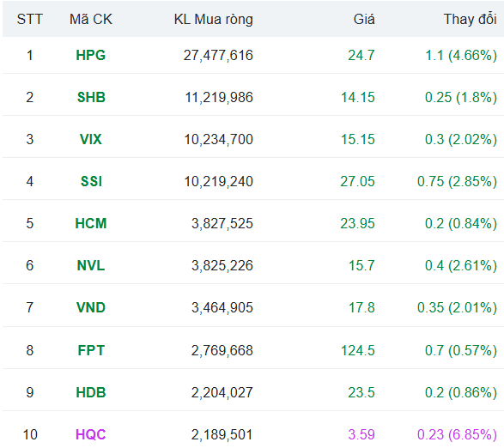Select net buy volume 10,219,240
The height and width of the screenshot is (448, 504).
tap(219, 182)
